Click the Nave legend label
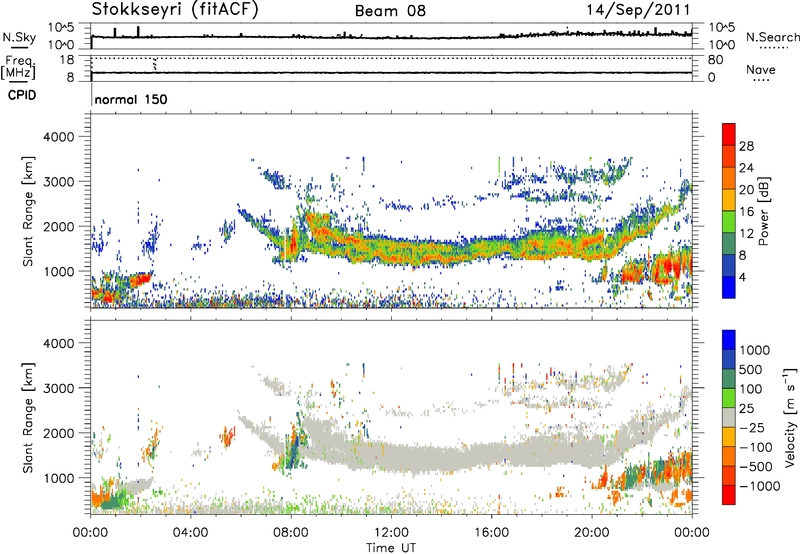 click(761, 69)
